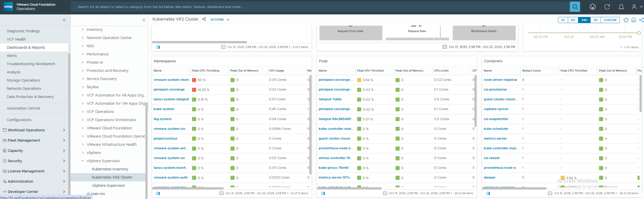Screen dimensions: 644x199
Task: Toggle column view in Containers footer
Action: pos(488,193)
